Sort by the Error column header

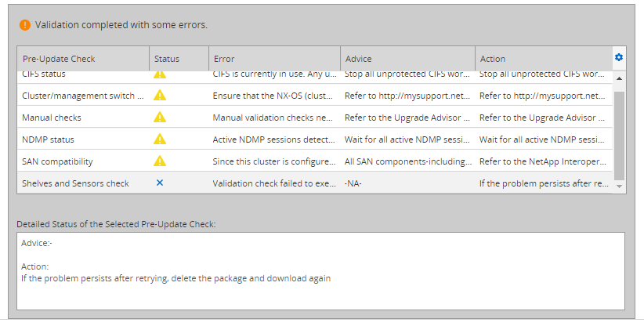click(273, 58)
